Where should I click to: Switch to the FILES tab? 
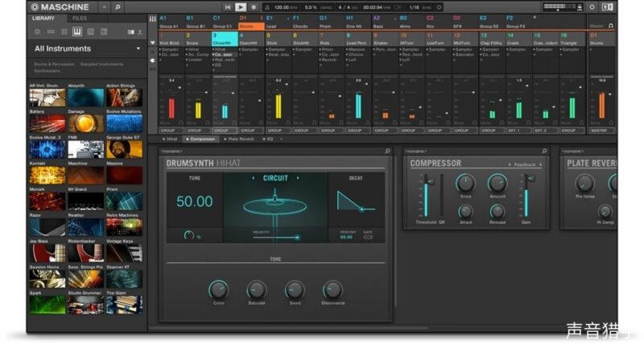[79, 19]
